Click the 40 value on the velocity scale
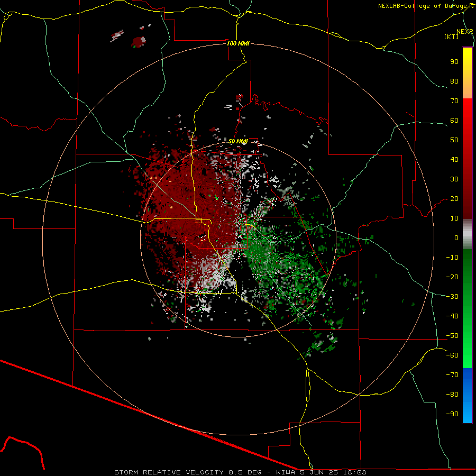This screenshot has height=476, width=476. [x=454, y=160]
